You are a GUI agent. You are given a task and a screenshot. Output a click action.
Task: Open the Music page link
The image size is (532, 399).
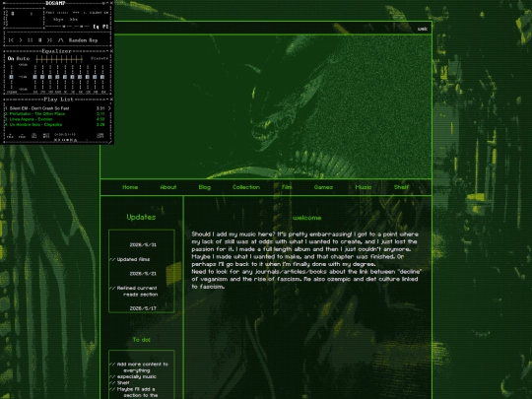(363, 187)
